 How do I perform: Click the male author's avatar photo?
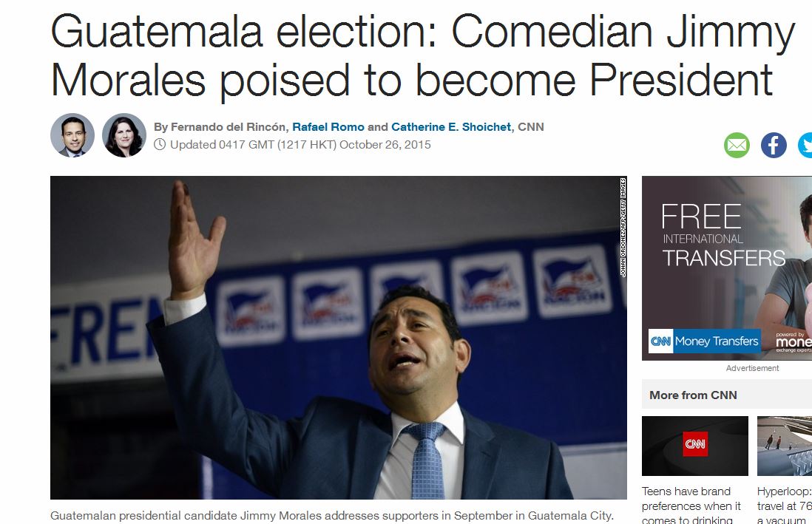[x=72, y=135]
